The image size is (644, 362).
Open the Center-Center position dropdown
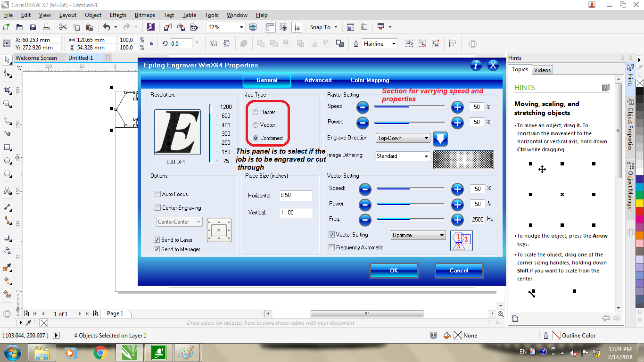click(x=179, y=222)
